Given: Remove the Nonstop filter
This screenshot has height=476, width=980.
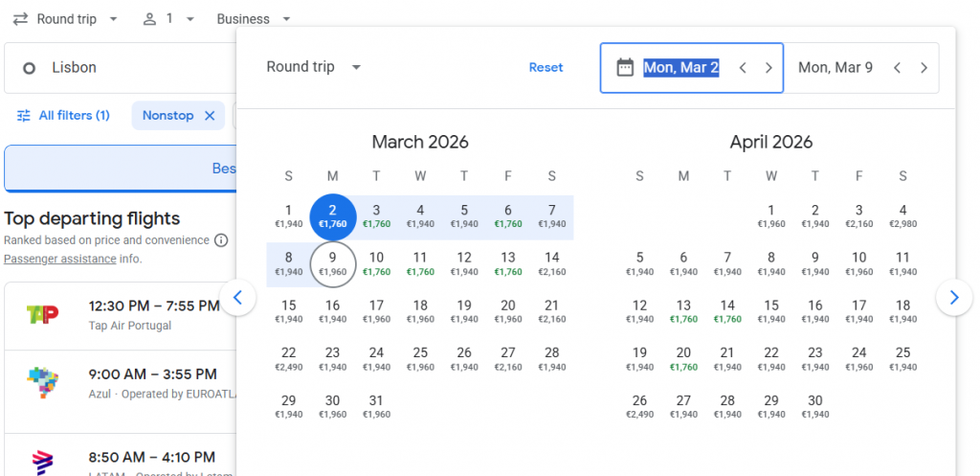Looking at the screenshot, I should click(x=210, y=116).
